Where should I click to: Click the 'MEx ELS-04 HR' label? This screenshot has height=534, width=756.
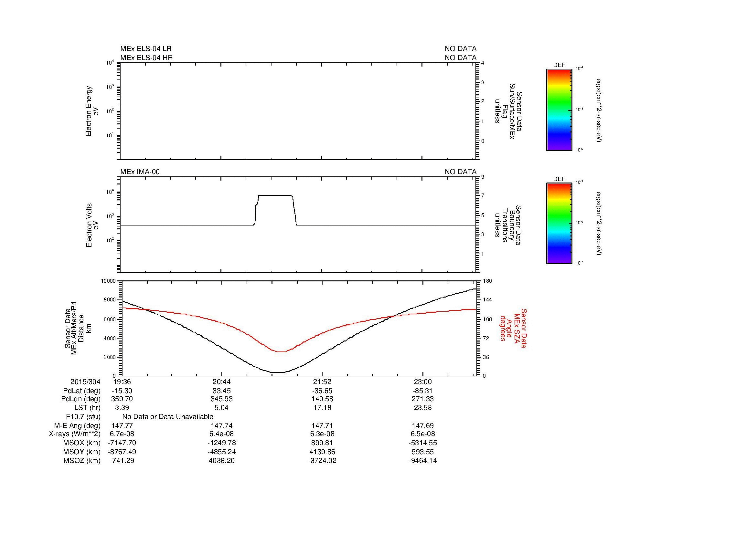pos(146,58)
